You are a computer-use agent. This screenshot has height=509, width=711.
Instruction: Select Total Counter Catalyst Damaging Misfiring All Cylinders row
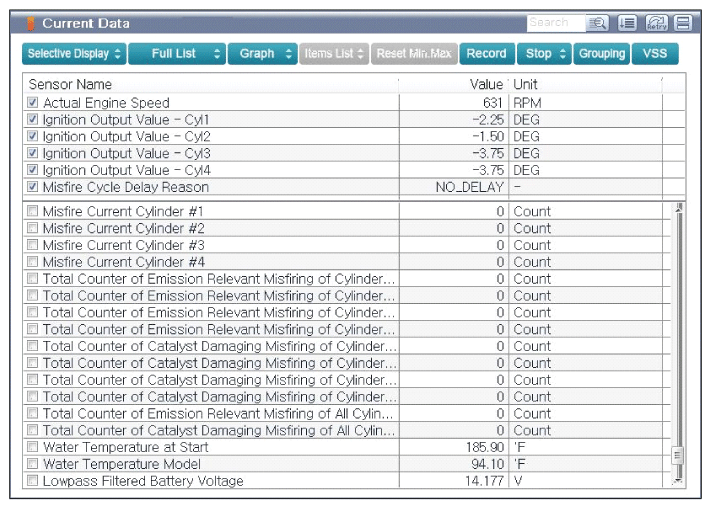(x=347, y=430)
